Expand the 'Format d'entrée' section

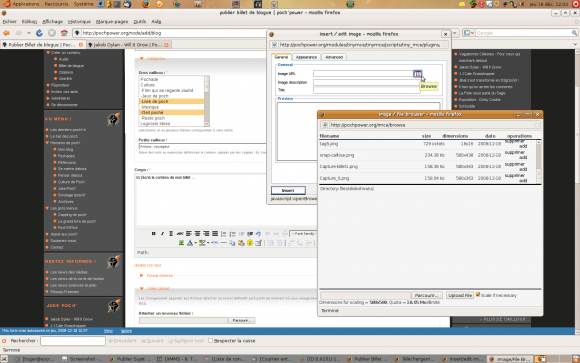click(141, 275)
